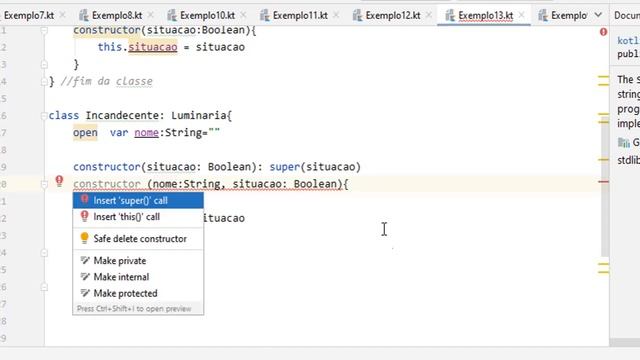This screenshot has width=640, height=360.
Task: Select the Exemplo13.kt tab
Action: pos(485,16)
